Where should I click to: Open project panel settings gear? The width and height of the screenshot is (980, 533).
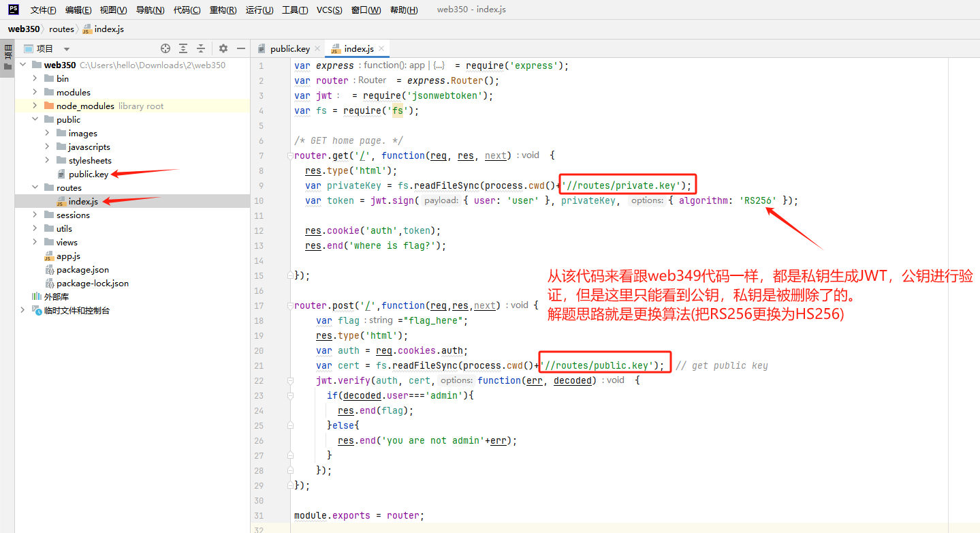point(223,48)
